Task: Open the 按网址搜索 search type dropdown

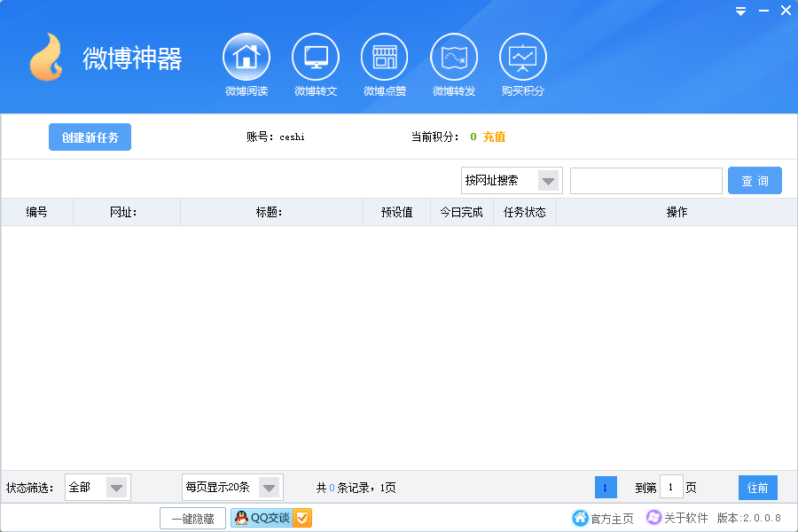Action: pyautogui.click(x=512, y=180)
